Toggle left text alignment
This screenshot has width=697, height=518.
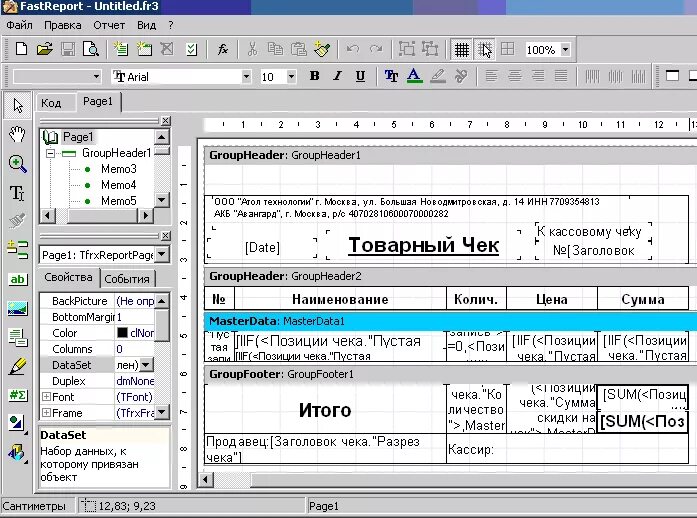(491, 76)
